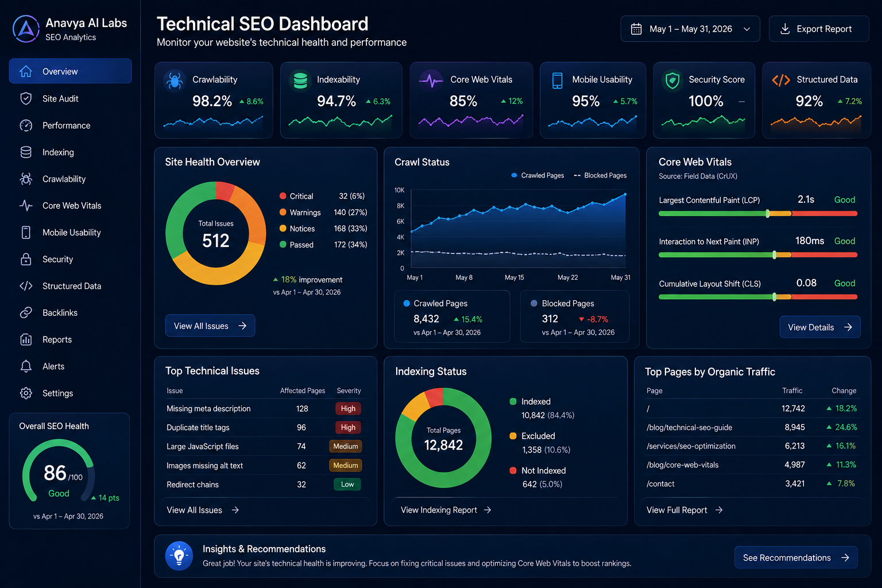Click the Structured Data code icon in sidebar
Image resolution: width=882 pixels, height=588 pixels.
click(26, 286)
